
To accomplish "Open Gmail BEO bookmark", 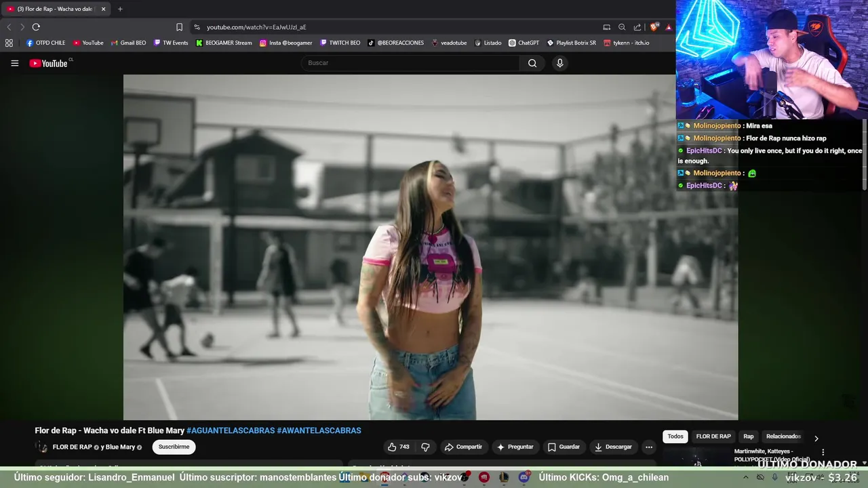I will tap(128, 43).
